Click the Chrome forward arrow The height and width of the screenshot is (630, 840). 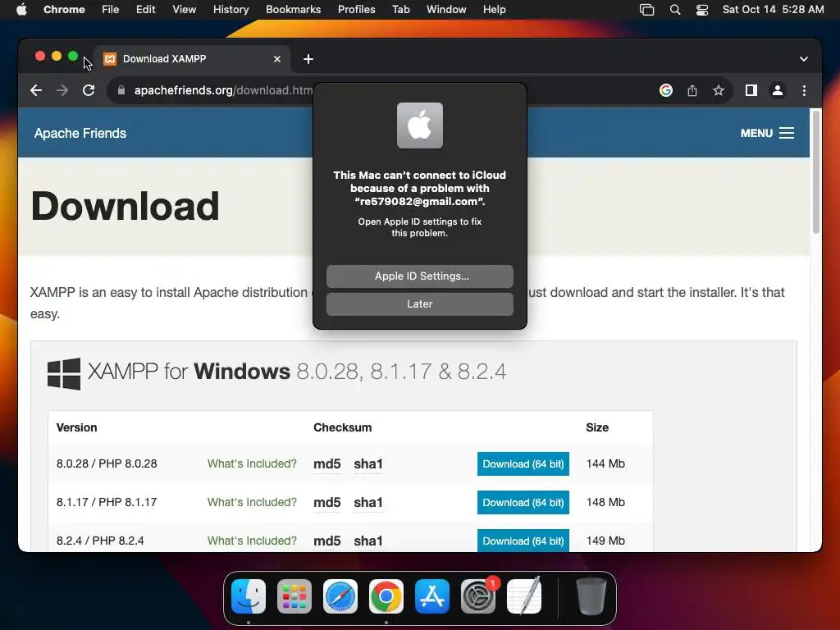(x=62, y=90)
